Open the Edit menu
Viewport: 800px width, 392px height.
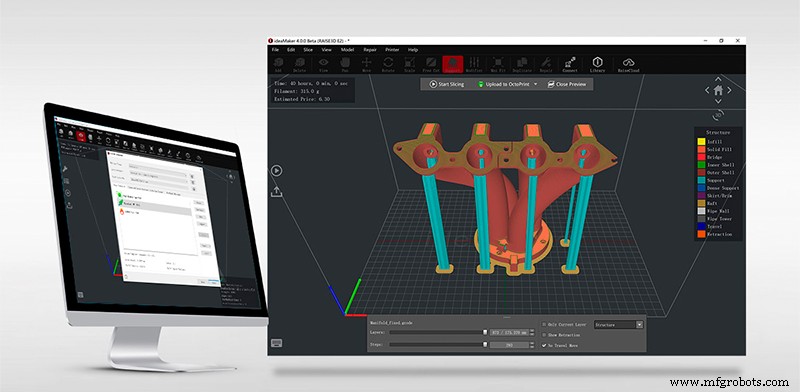pyautogui.click(x=291, y=50)
